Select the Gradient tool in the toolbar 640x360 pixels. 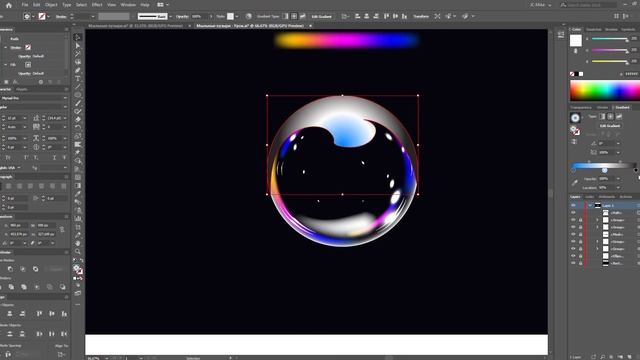(78, 185)
